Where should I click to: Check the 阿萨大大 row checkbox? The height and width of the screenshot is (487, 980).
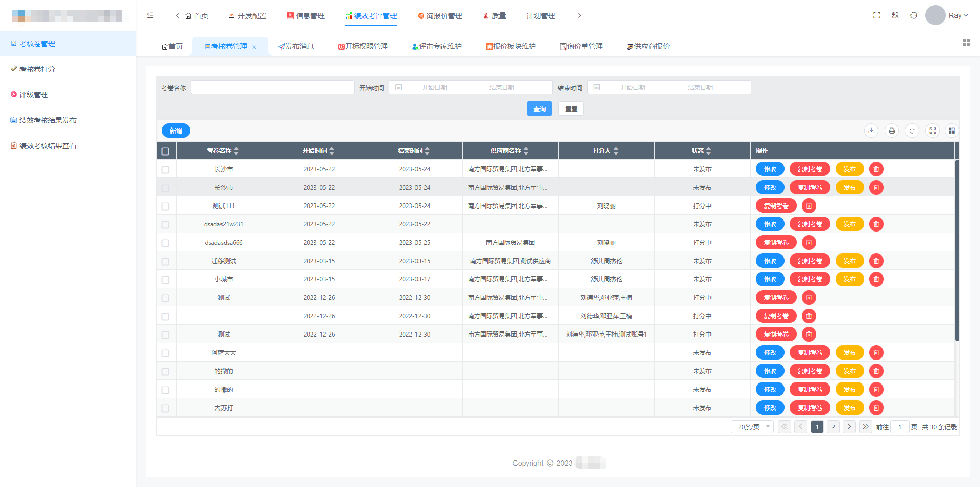[x=165, y=353]
